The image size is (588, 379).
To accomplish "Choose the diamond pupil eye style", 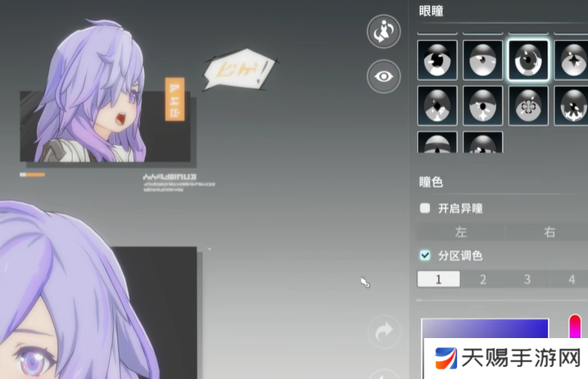I will [x=437, y=106].
